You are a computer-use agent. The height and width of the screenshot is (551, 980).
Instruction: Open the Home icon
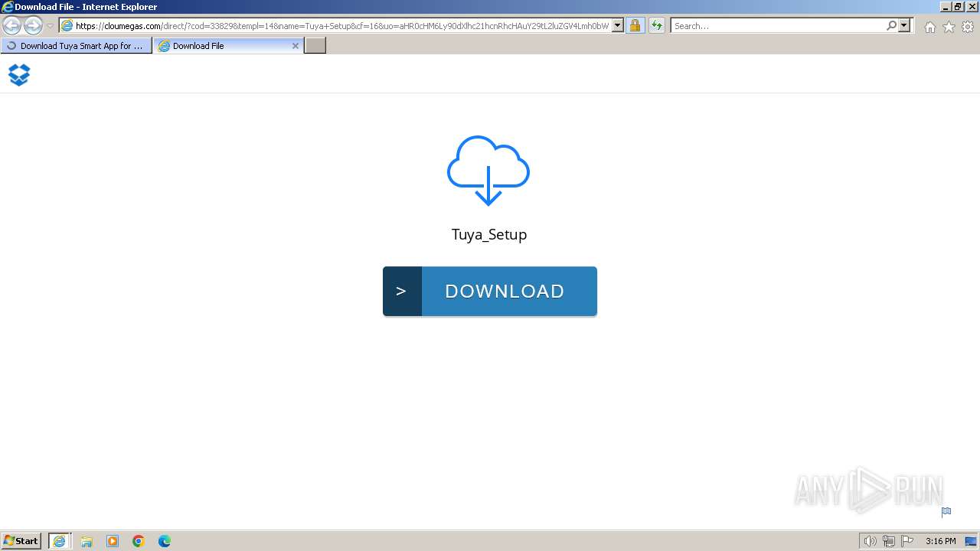(929, 27)
